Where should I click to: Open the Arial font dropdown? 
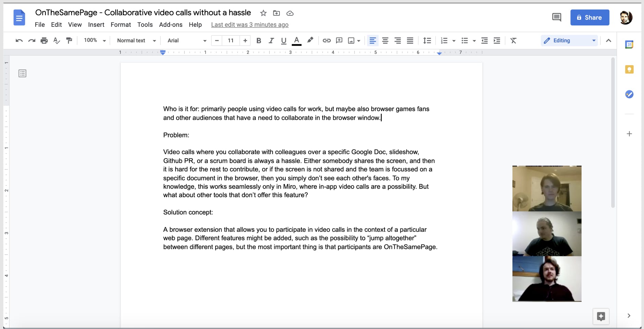187,41
